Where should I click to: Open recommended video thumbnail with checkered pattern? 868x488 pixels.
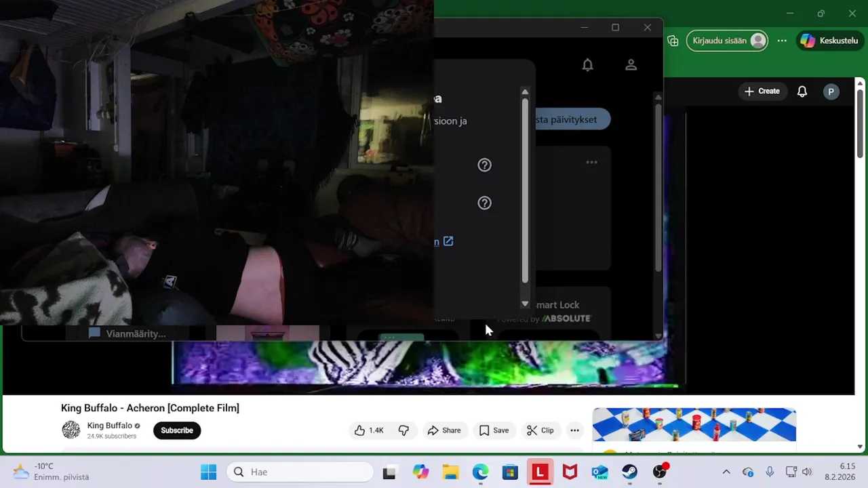tap(694, 424)
